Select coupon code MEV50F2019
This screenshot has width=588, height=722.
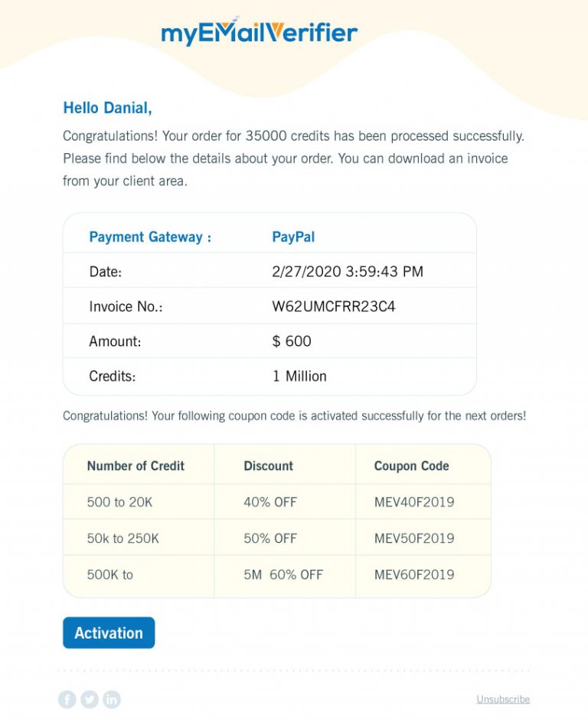coord(414,538)
